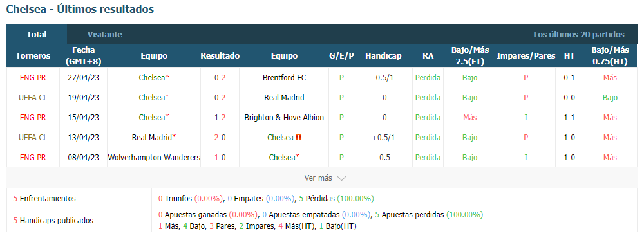Open the 1-2 result against Brighton

(x=220, y=117)
